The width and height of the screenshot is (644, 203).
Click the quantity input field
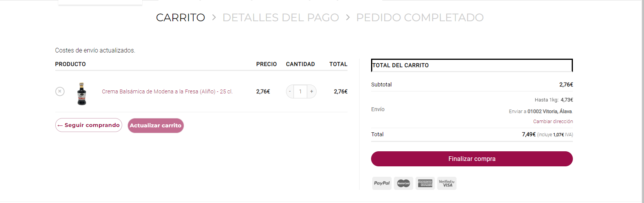[x=300, y=91]
